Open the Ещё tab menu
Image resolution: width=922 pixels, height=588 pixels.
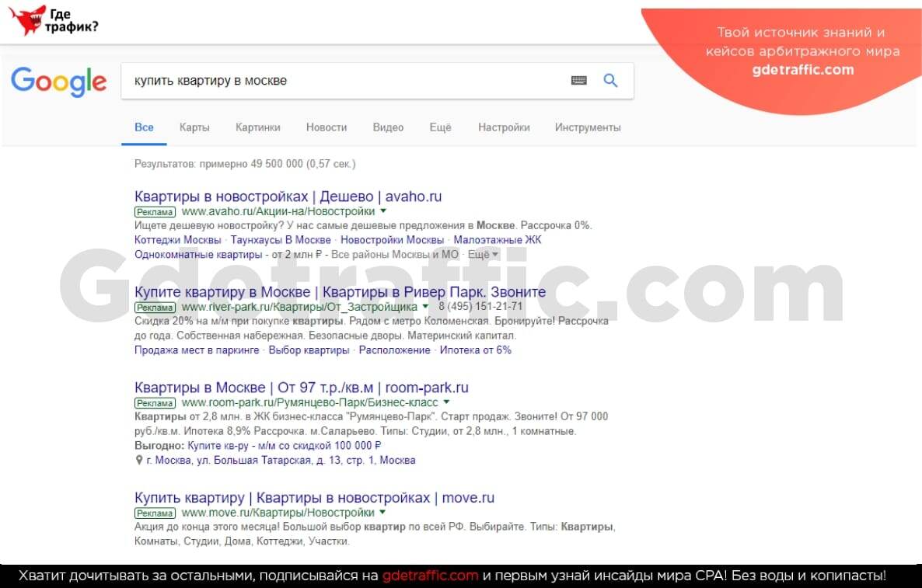tap(440, 127)
